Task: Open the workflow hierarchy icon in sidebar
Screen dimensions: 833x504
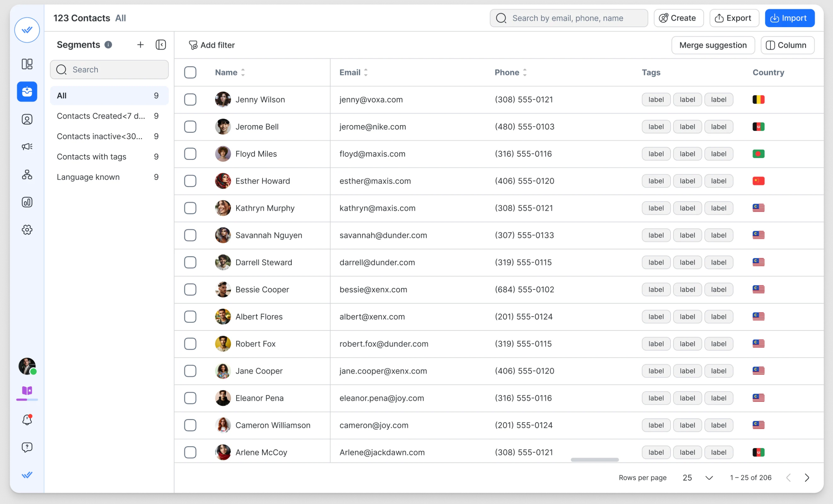Action: click(x=27, y=175)
